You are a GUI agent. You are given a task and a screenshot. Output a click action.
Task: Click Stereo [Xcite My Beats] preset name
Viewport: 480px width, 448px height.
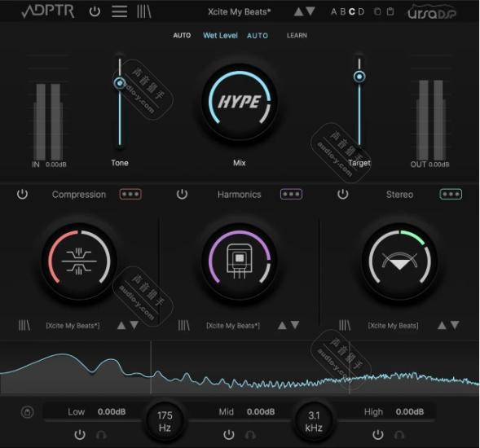393,326
